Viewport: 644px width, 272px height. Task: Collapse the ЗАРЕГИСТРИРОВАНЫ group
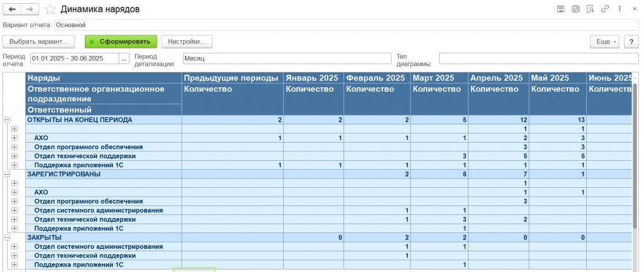[x=7, y=174]
